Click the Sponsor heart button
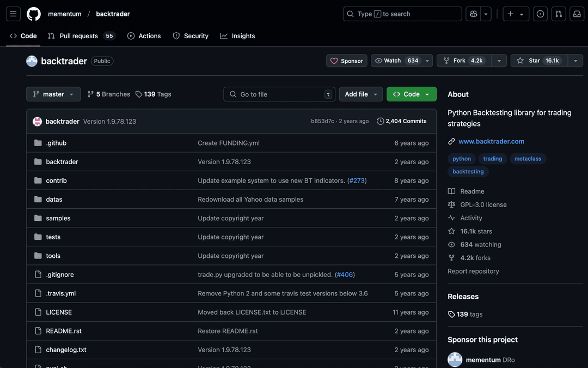Screen dimensions: 588x368 click(346, 61)
